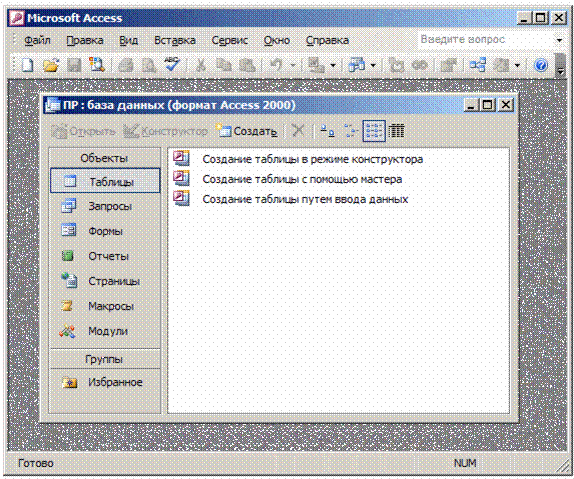This screenshot has height=479, width=574.
Task: Open the Окно menu
Action: point(277,40)
